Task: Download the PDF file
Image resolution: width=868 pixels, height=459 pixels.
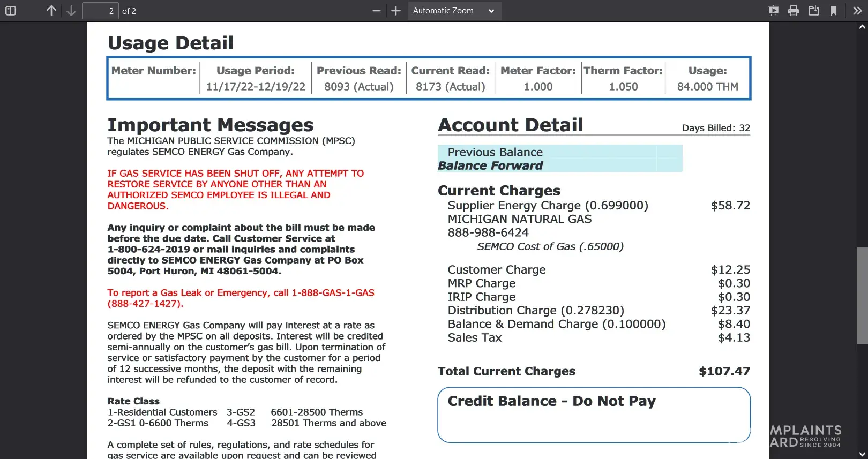Action: (x=814, y=11)
